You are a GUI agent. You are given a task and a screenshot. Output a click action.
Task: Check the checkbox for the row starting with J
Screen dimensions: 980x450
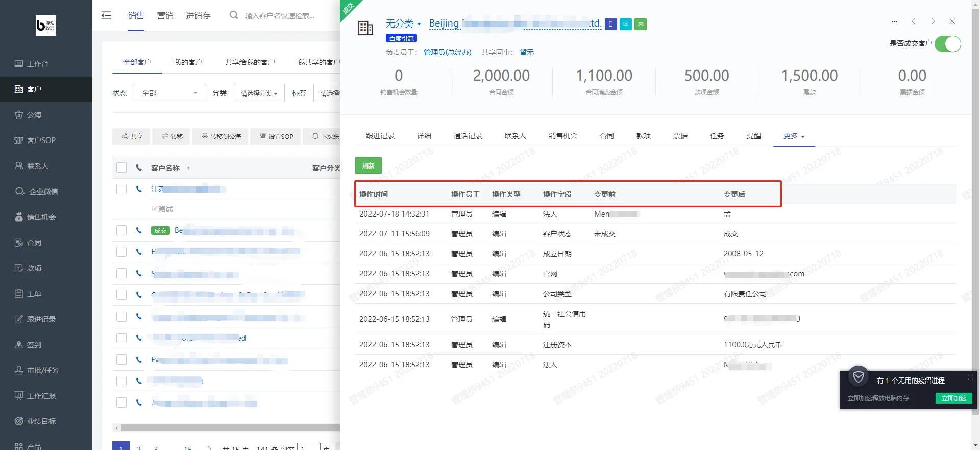click(121, 402)
